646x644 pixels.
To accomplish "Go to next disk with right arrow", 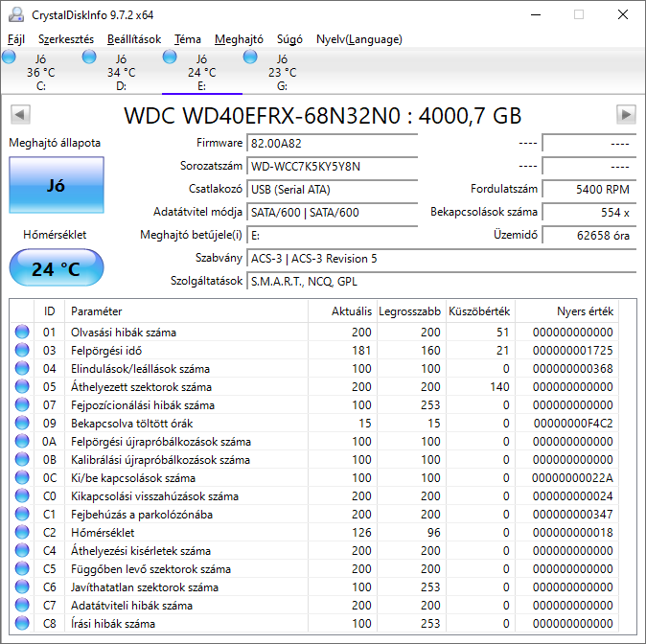I will (626, 115).
